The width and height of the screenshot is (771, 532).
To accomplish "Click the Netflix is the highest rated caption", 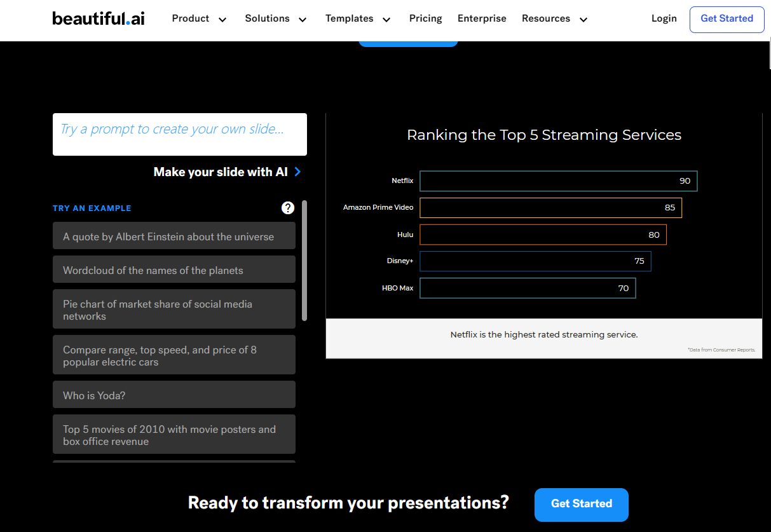I will pyautogui.click(x=544, y=334).
